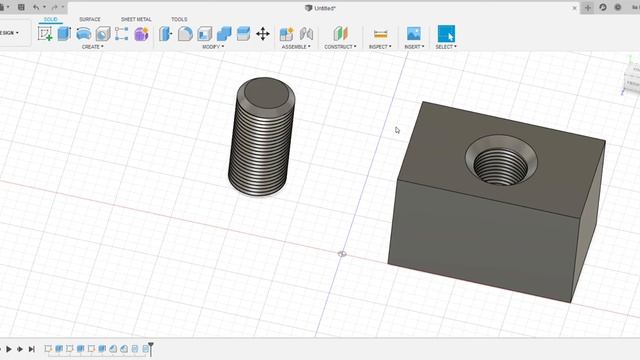Activate the Select tool icon
This screenshot has width=640, height=360.
click(446, 33)
